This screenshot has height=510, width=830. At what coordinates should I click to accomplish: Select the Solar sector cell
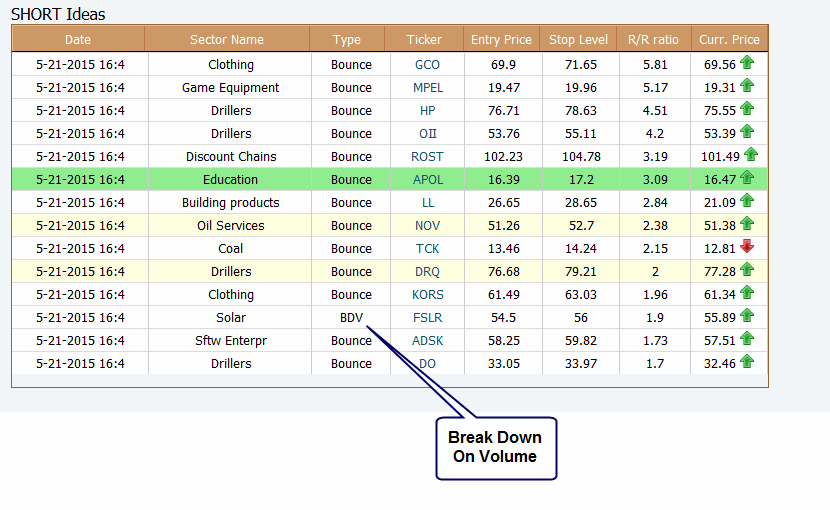coord(230,318)
